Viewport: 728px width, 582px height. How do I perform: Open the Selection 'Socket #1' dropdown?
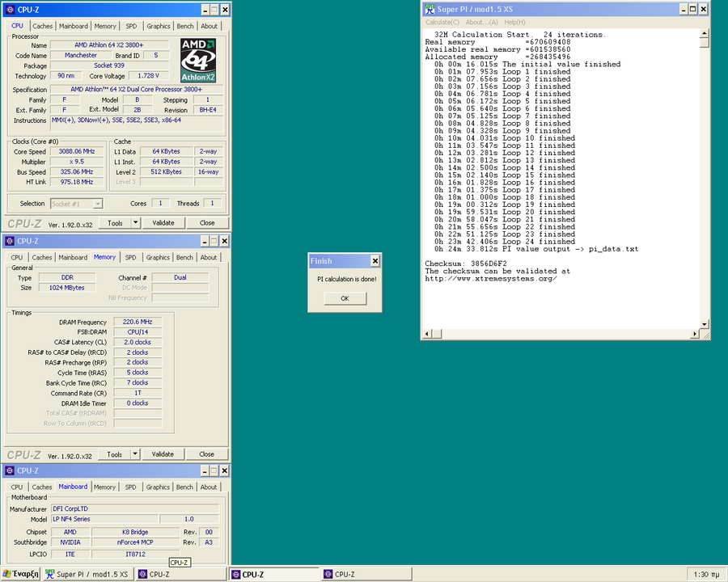pyautogui.click(x=77, y=204)
